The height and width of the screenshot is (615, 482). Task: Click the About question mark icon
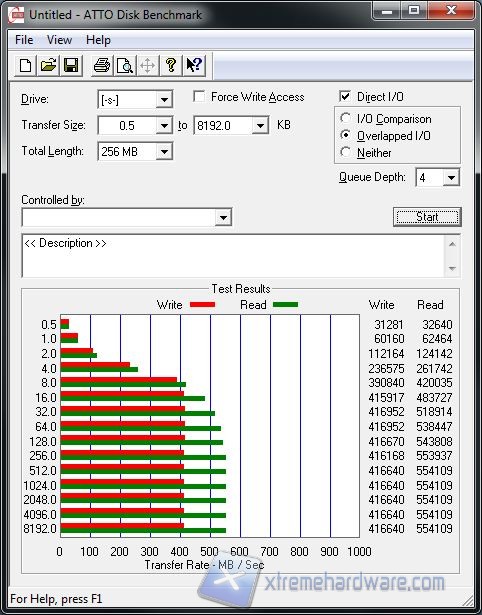pos(171,65)
